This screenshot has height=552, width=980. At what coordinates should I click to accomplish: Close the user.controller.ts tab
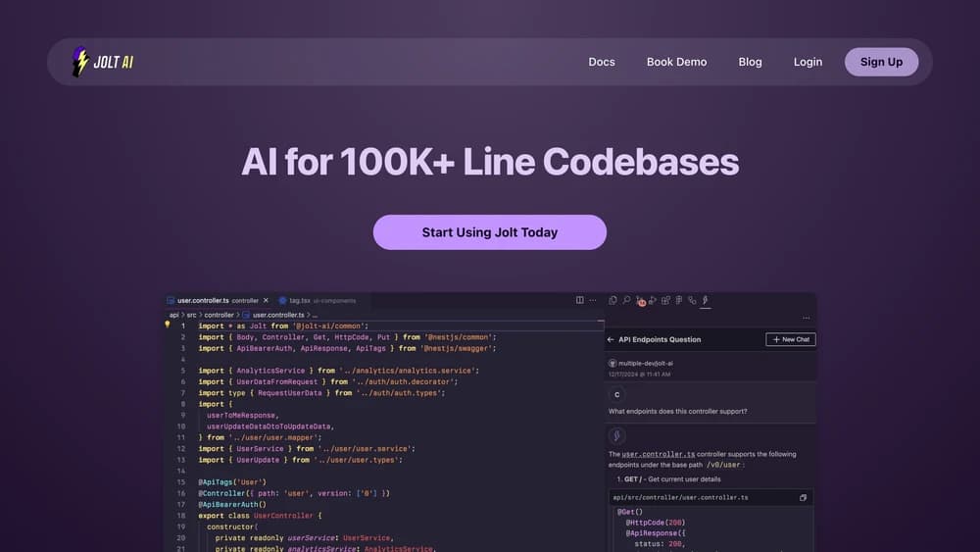[266, 301]
